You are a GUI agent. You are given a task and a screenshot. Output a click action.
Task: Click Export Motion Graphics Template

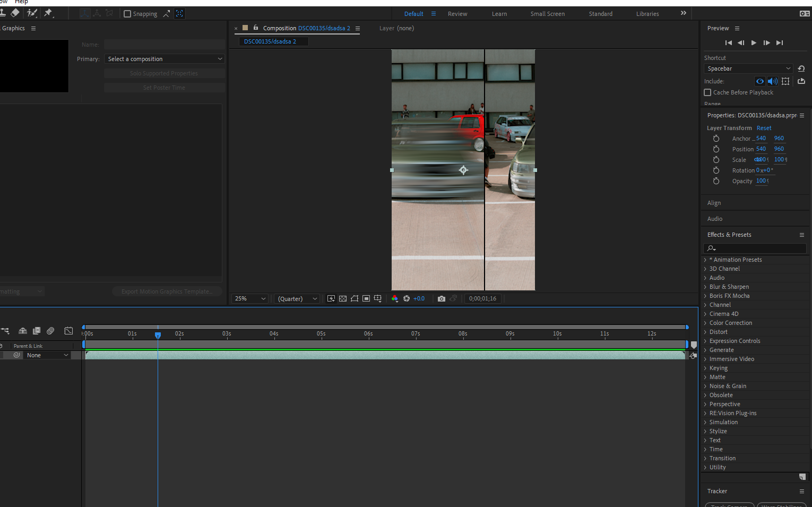point(167,291)
